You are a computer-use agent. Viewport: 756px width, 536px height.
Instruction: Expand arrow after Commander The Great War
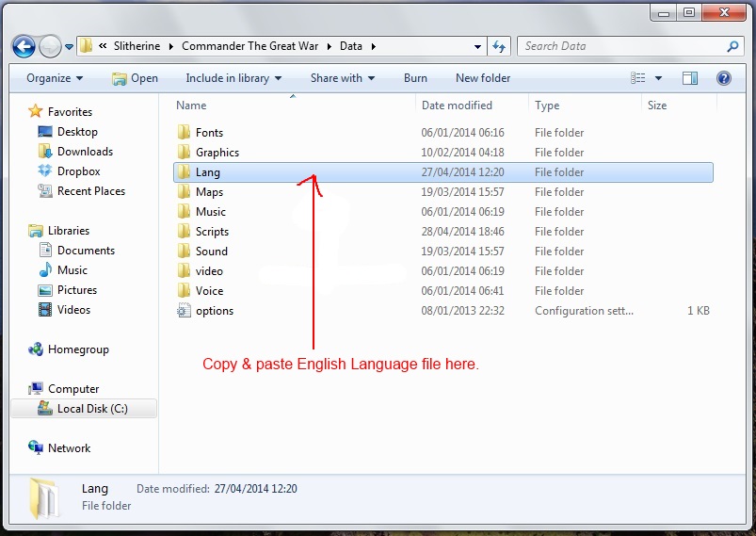click(330, 47)
